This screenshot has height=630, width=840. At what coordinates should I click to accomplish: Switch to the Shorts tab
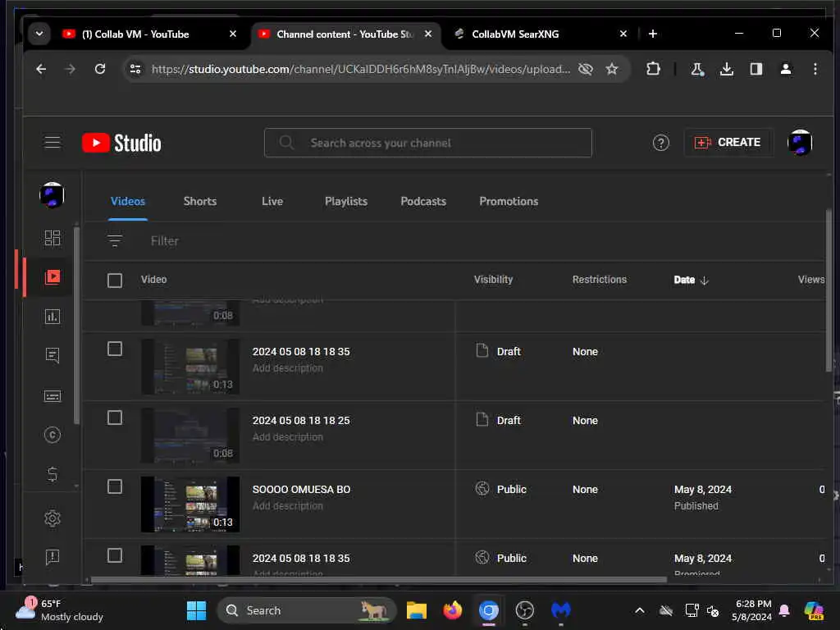(x=200, y=202)
